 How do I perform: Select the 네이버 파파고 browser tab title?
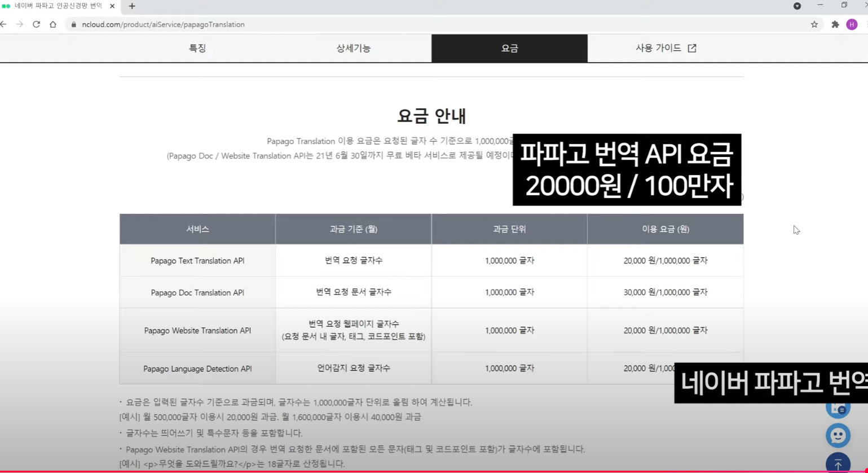pyautogui.click(x=59, y=6)
